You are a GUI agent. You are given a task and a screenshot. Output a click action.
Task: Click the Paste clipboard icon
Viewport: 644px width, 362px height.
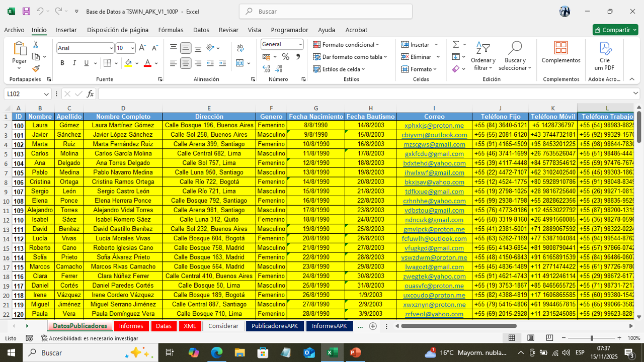pos(20,48)
